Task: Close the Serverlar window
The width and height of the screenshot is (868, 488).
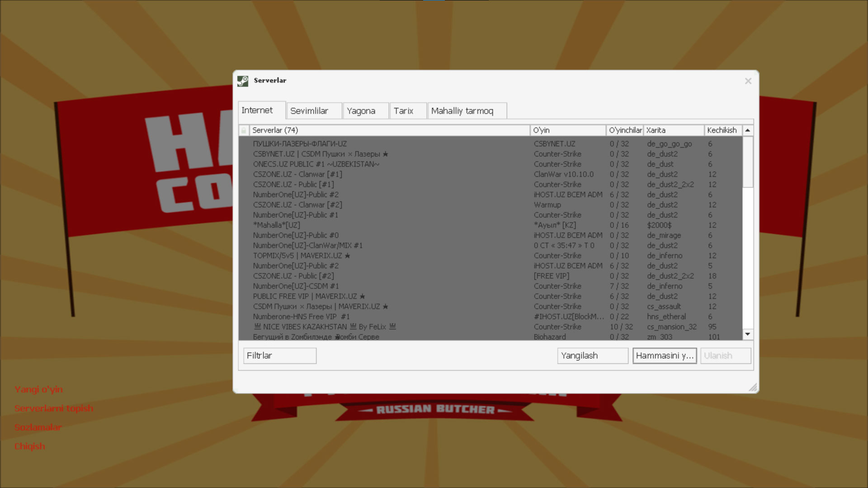Action: (748, 81)
